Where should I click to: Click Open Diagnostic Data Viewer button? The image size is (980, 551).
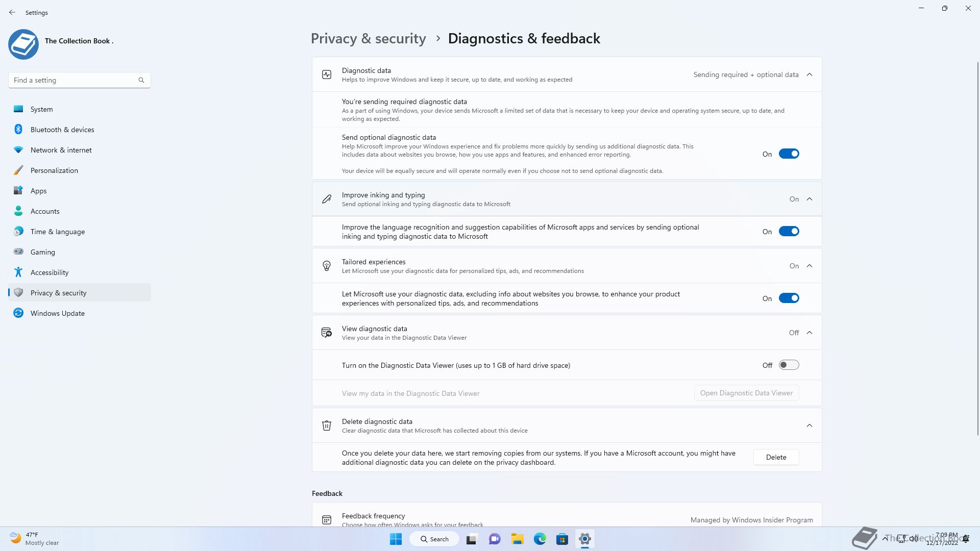tap(746, 393)
